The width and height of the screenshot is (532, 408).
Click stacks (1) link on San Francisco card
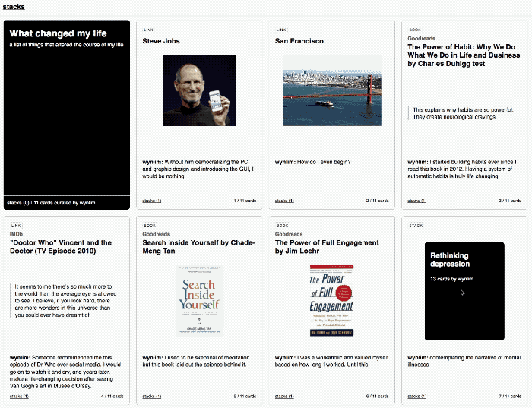tap(284, 201)
